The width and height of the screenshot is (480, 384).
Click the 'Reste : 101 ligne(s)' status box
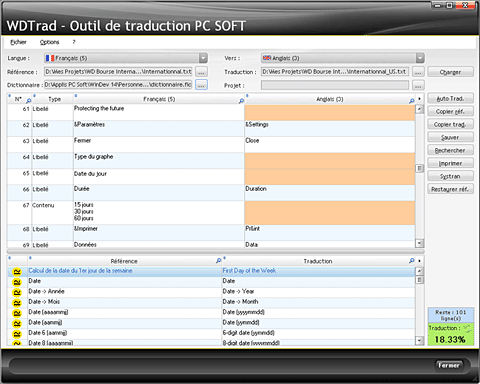tap(451, 315)
